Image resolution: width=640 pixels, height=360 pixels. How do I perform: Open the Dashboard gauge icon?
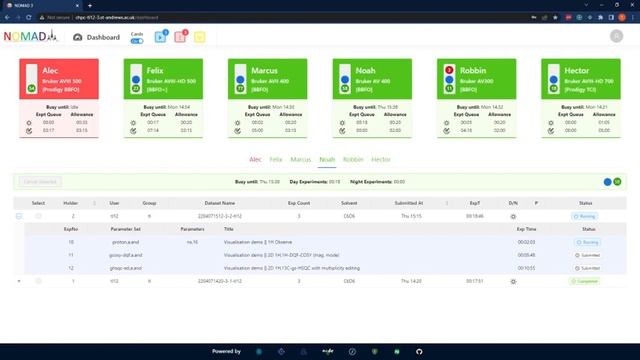pos(78,37)
